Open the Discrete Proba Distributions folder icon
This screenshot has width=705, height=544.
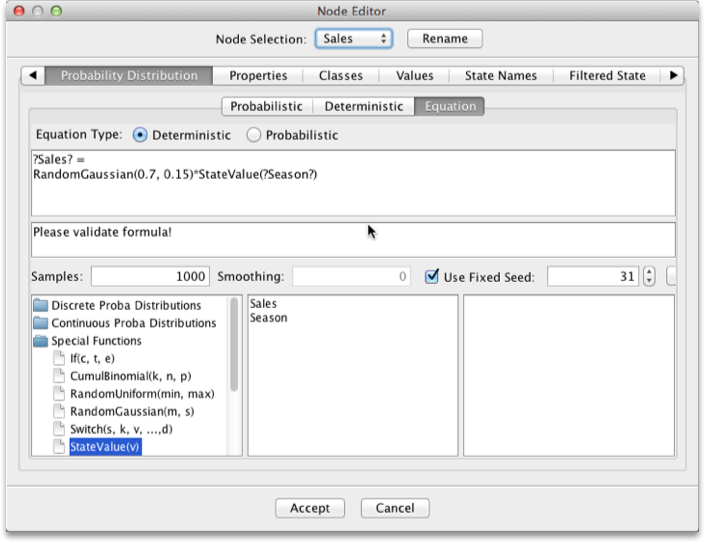tap(40, 306)
